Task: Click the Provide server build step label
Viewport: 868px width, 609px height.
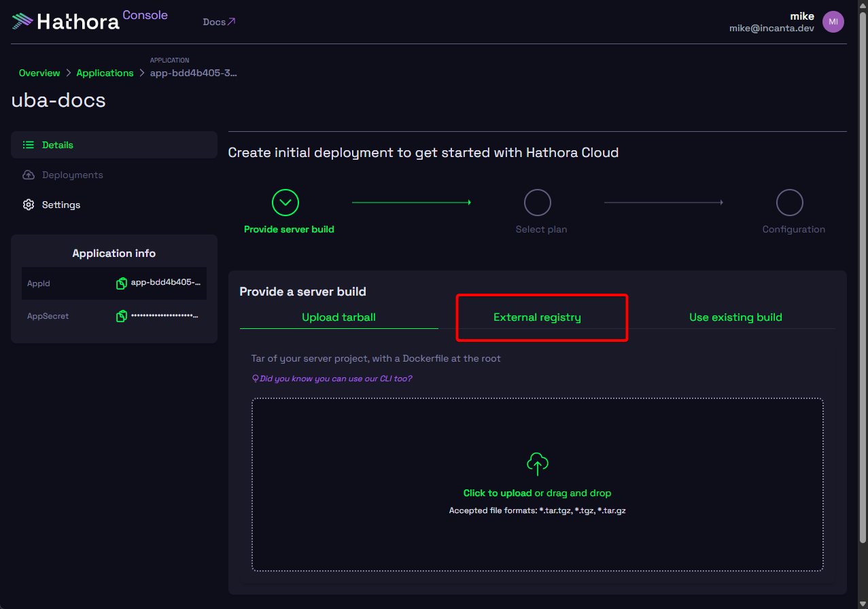Action: click(x=289, y=229)
